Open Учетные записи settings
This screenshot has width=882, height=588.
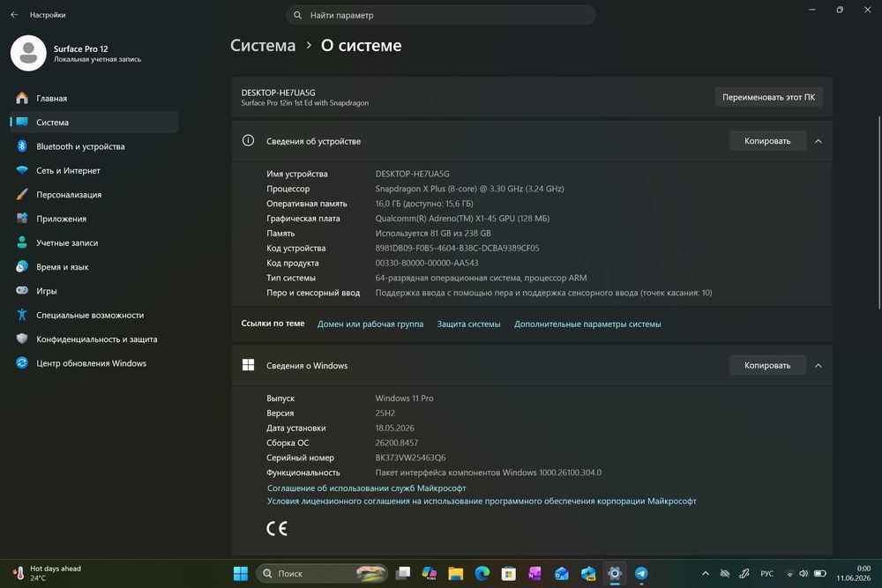click(x=94, y=242)
